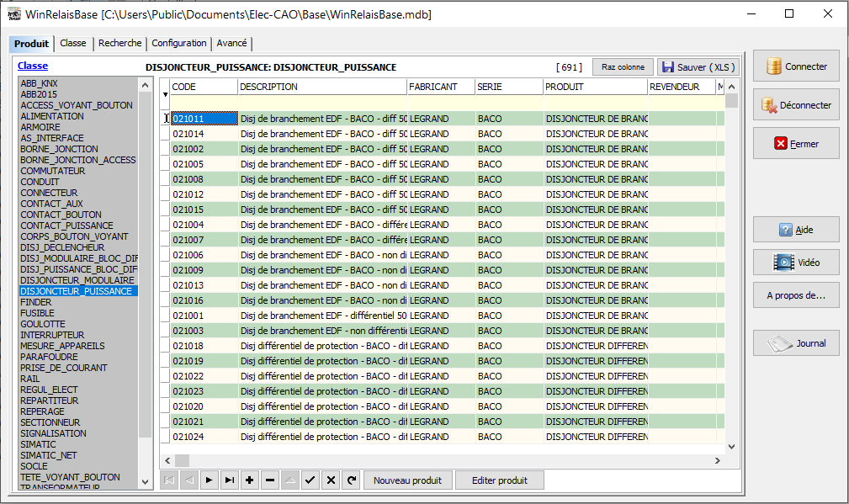Click the Nouveau produit button
The image size is (849, 504).
(407, 480)
